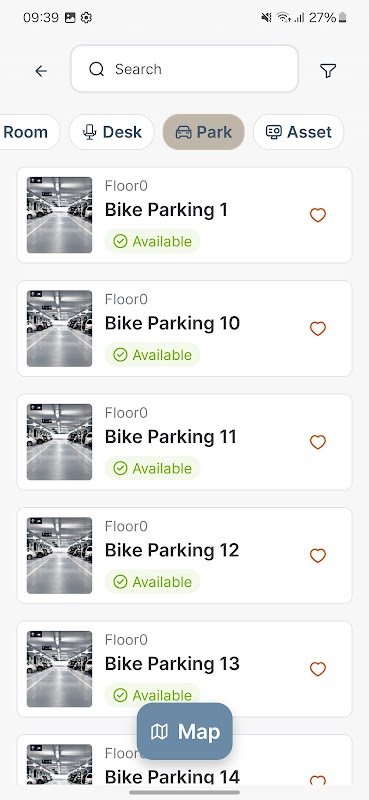Tap the heart icon for Bike Parking 12
Screen dimensions: 369x800
click(x=318, y=556)
